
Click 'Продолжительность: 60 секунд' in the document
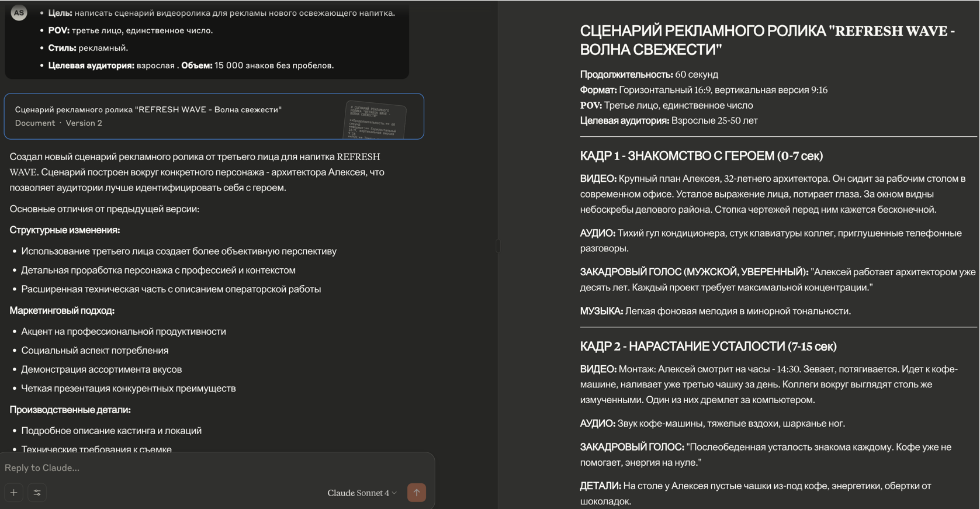point(649,74)
